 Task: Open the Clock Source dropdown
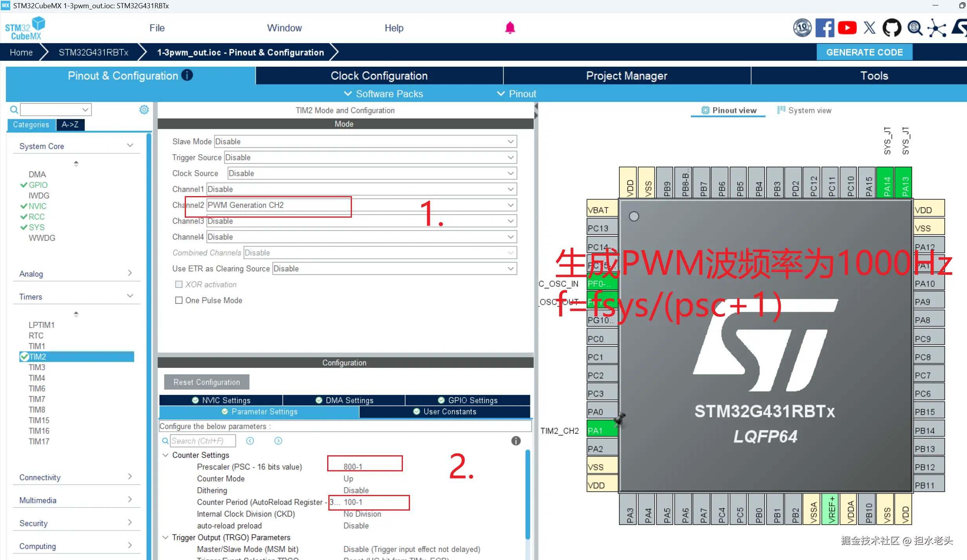(372, 173)
